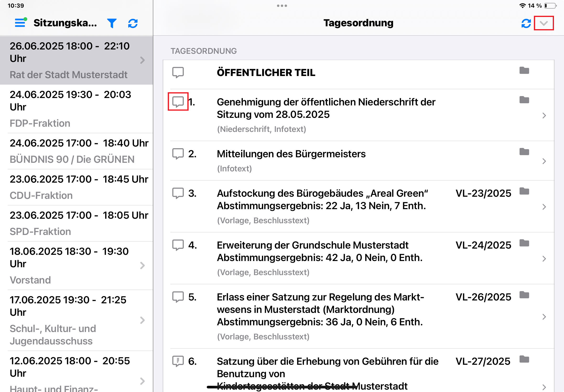Open the folder next to VL-27/2025
This screenshot has width=564, height=392.
pos(524,360)
